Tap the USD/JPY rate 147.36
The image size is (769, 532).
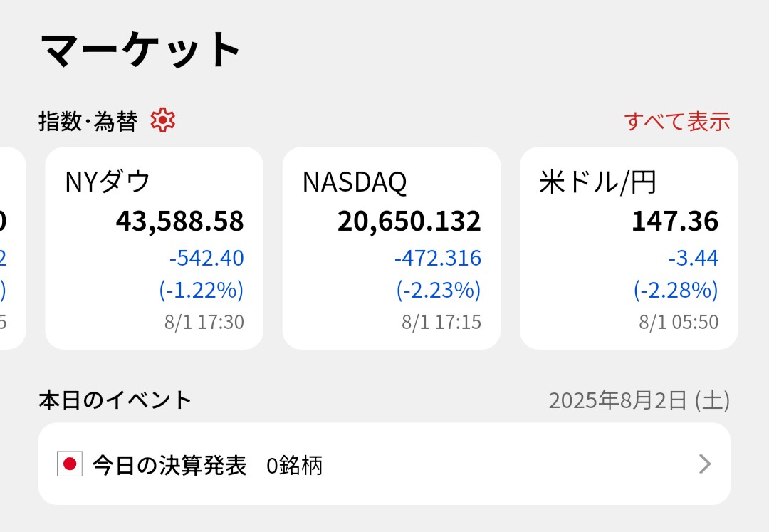pos(675,221)
